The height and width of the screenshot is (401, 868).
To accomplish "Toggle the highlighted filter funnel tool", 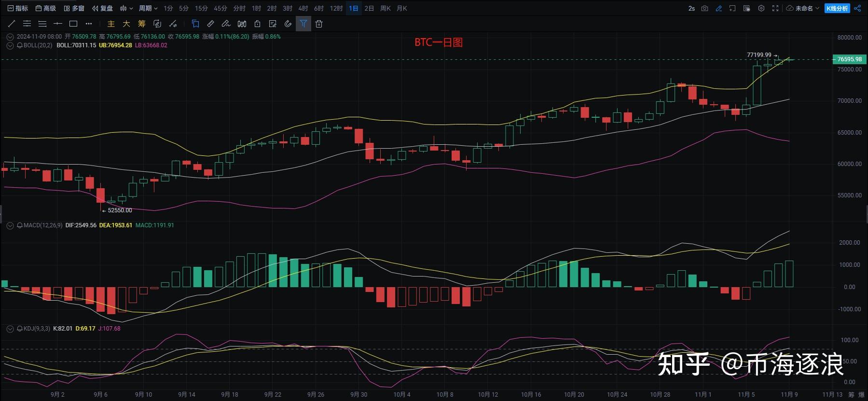I will (303, 24).
